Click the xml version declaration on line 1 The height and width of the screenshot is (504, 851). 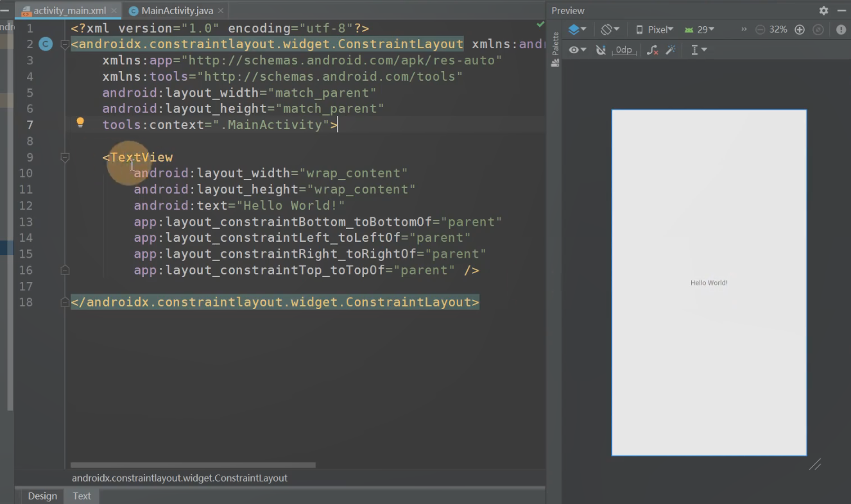[220, 28]
